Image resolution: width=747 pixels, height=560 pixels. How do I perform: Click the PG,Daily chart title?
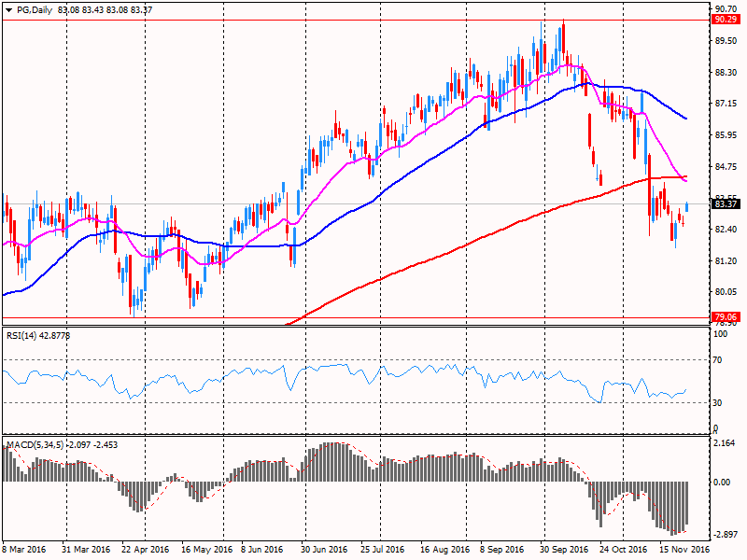tap(35, 9)
